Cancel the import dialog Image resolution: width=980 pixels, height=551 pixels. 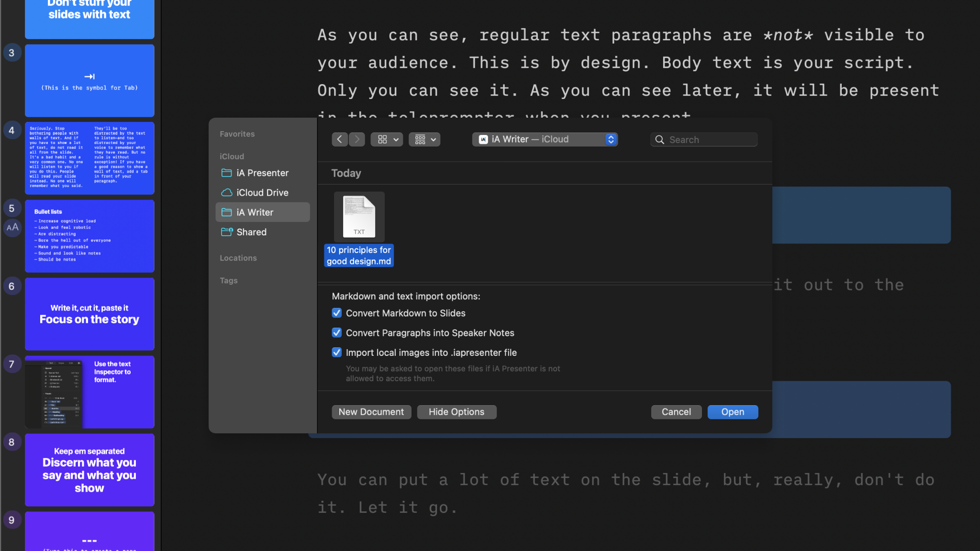tap(676, 412)
